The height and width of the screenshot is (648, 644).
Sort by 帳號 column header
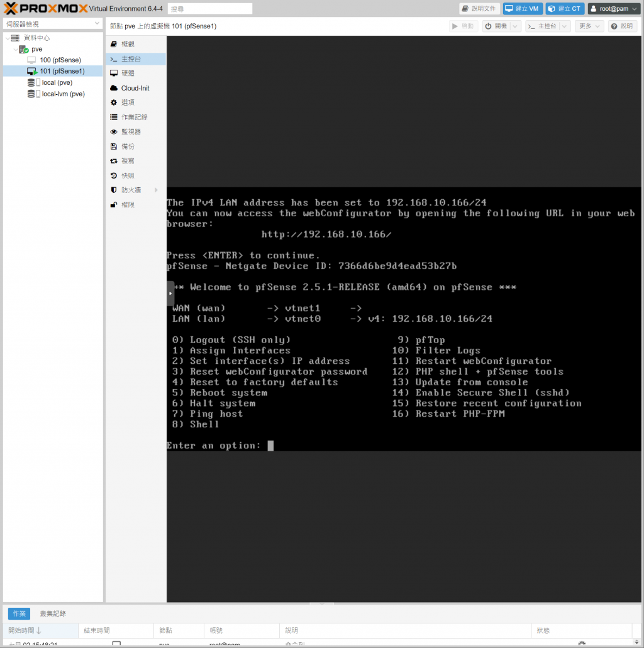tap(241, 630)
